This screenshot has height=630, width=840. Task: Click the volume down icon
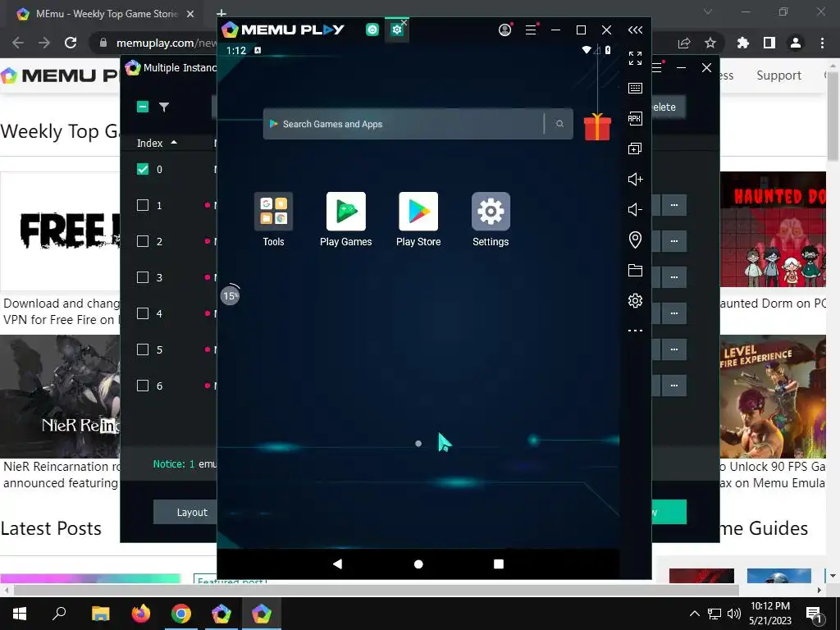pyautogui.click(x=635, y=209)
